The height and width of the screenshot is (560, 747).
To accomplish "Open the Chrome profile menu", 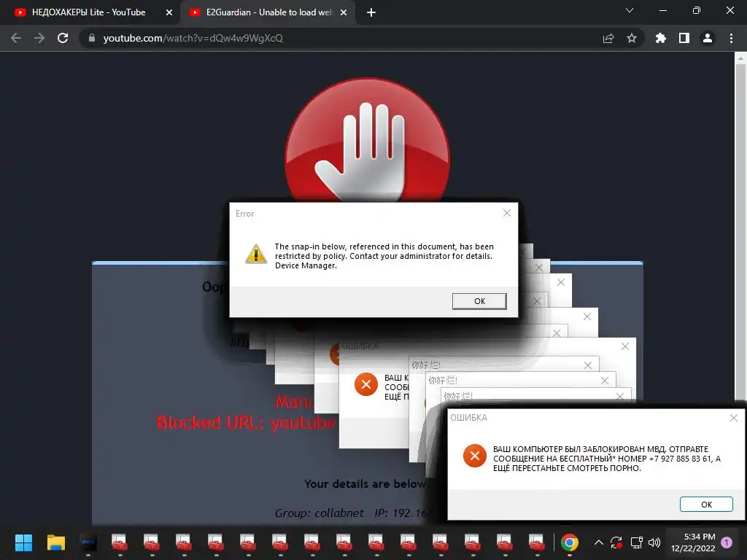I will click(x=708, y=38).
